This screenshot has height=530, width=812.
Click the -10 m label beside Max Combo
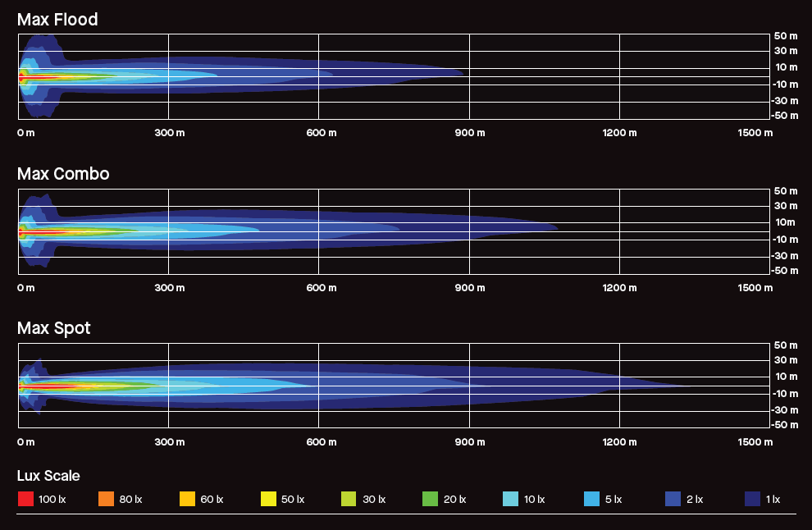785,240
